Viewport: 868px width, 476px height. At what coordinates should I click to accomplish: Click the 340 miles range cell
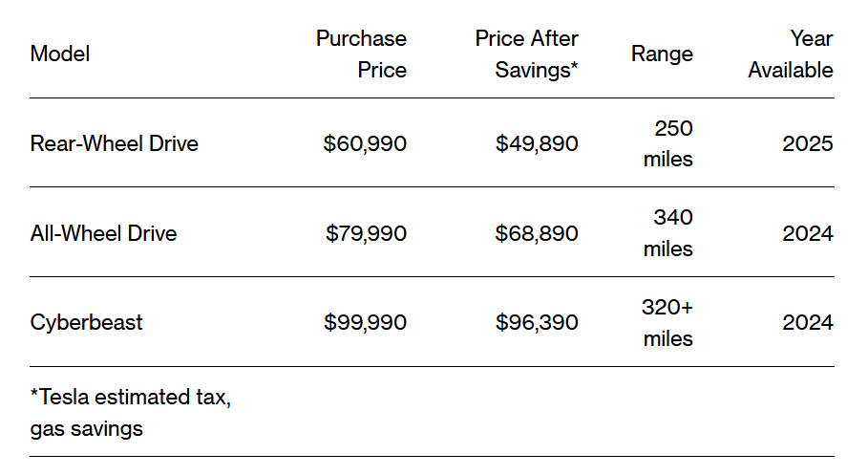[x=668, y=233]
